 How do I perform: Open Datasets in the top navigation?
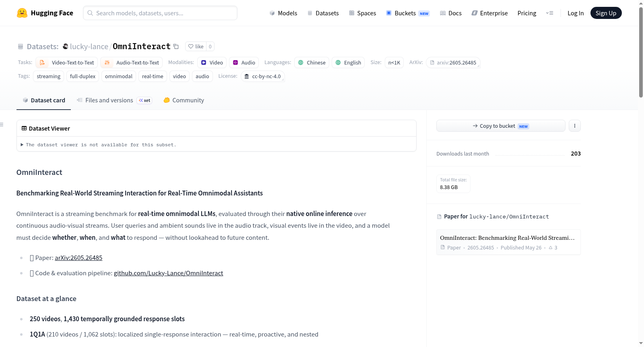click(323, 13)
